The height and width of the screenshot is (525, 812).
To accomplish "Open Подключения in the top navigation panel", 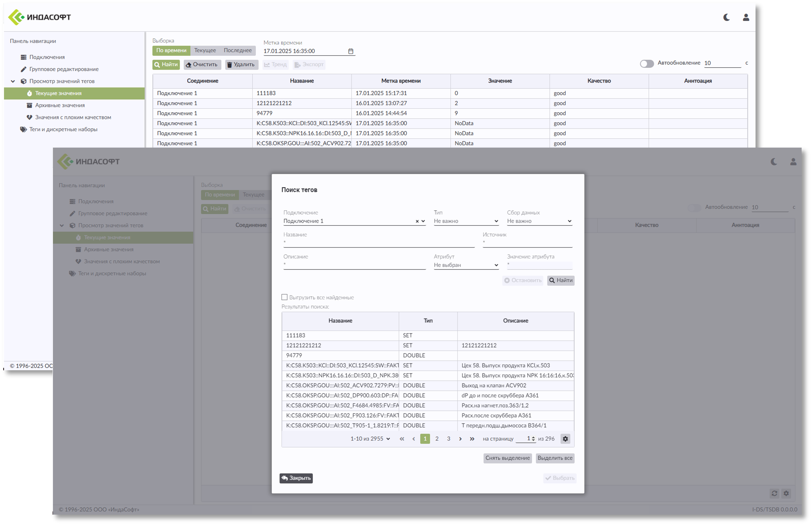I will [x=47, y=57].
